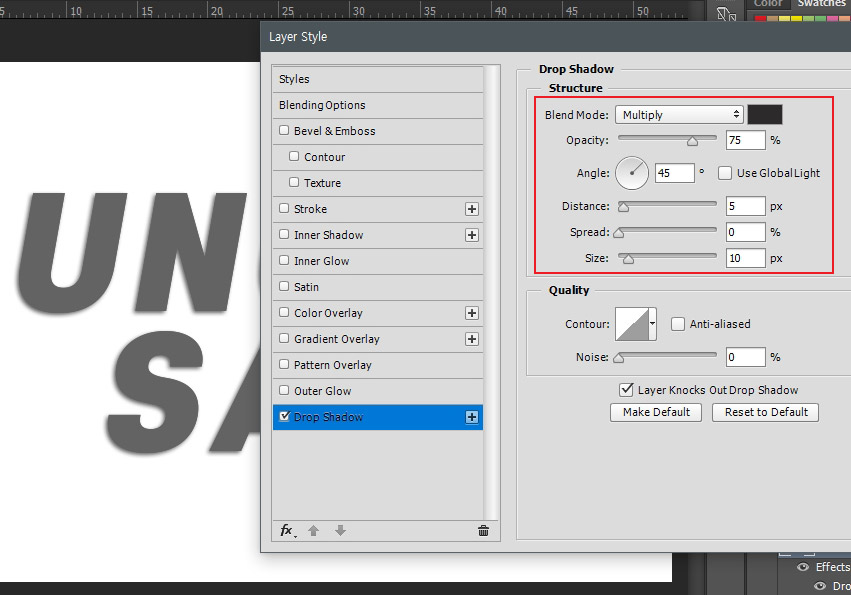Click the contour curve thumbnail
Screen dimensions: 851x595
(x=632, y=324)
